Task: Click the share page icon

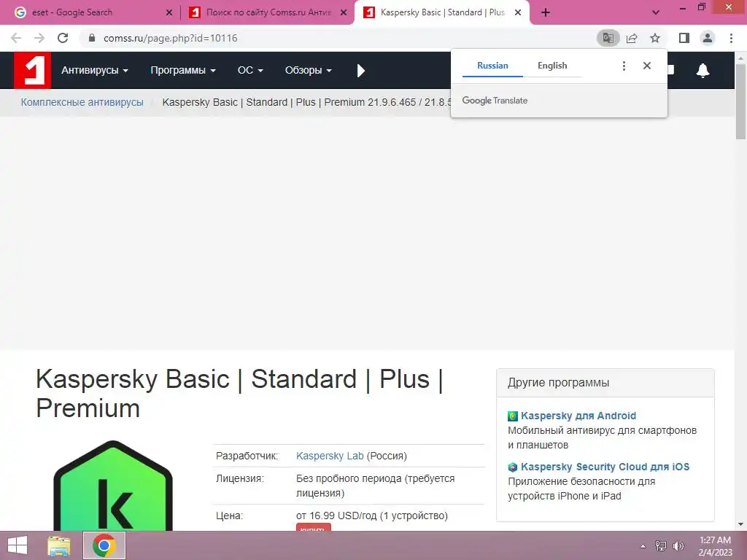Action: point(632,38)
